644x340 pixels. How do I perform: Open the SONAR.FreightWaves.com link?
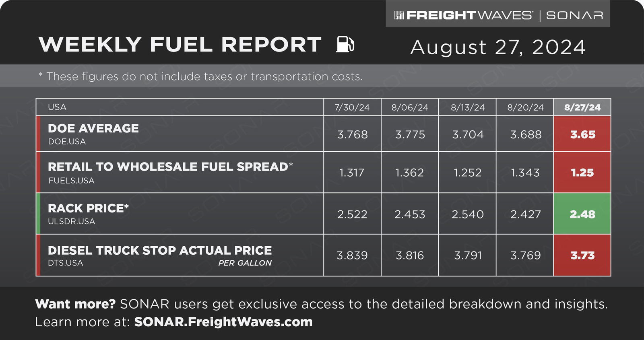[x=223, y=322]
